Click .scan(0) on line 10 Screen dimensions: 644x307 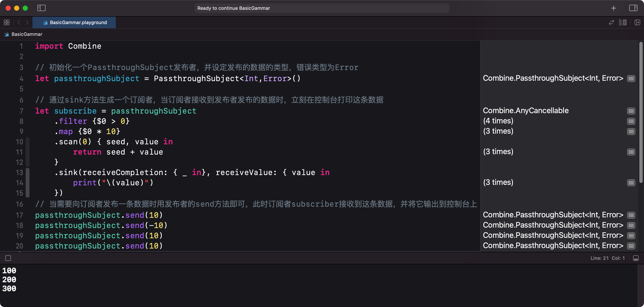(x=73, y=142)
